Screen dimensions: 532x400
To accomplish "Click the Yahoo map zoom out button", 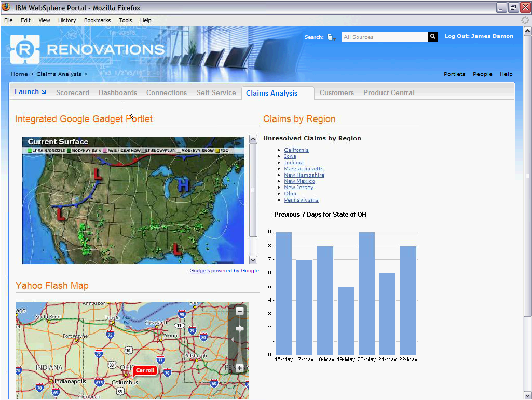I will click(x=240, y=311).
